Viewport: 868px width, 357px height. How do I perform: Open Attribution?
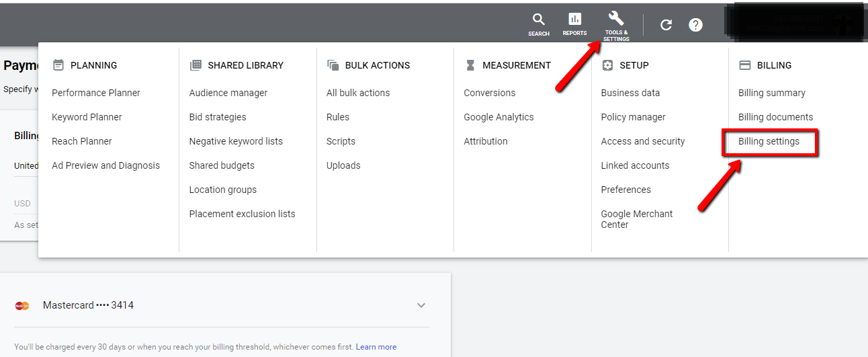pos(486,141)
